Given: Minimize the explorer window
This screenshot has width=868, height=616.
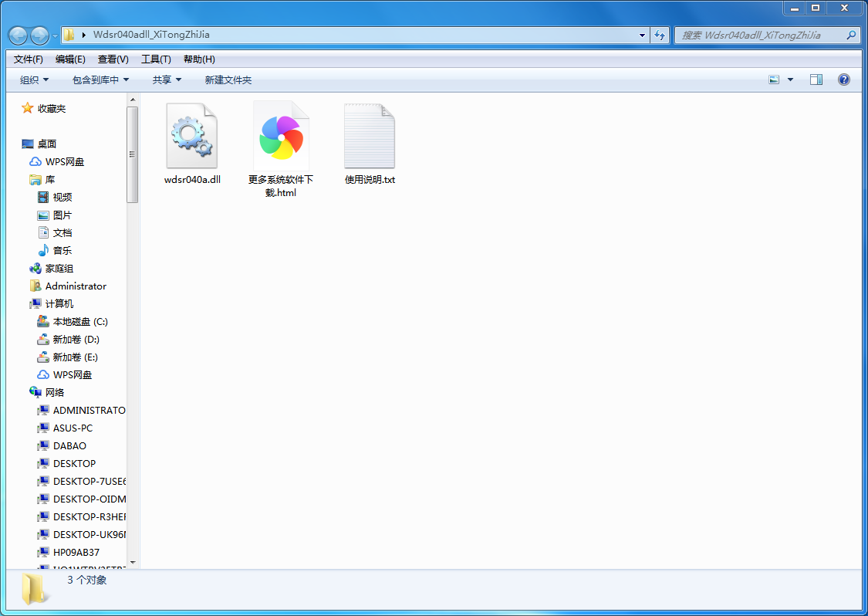Looking at the screenshot, I should coord(795,8).
